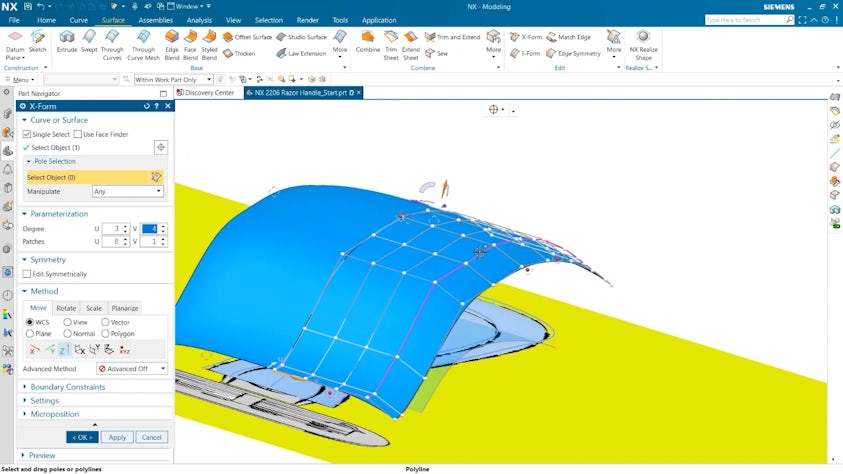Click the X direction move icon

(33, 350)
